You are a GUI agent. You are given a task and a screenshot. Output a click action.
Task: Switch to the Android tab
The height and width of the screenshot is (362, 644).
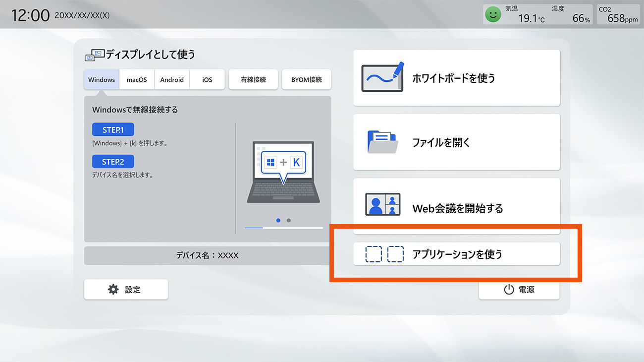pyautogui.click(x=172, y=79)
